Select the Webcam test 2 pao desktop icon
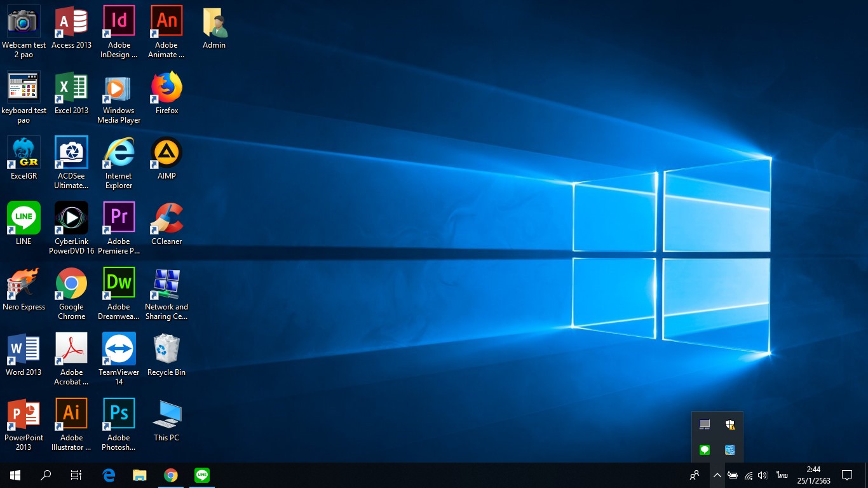Screen dimensions: 868x488 (x=24, y=32)
